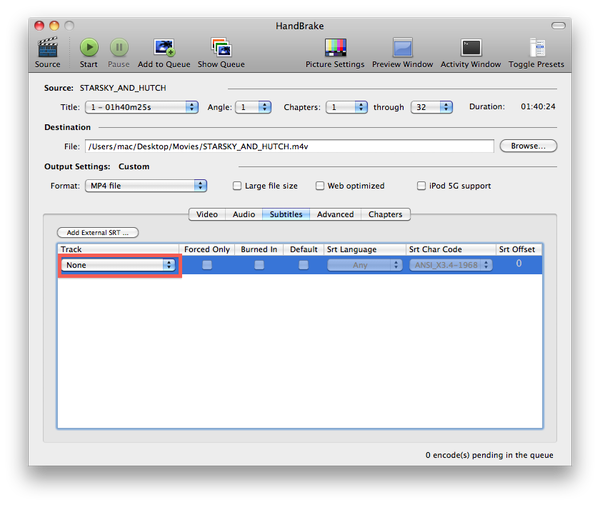Open the Chapters end dropdown showing 32
The image size is (600, 505).
point(432,107)
